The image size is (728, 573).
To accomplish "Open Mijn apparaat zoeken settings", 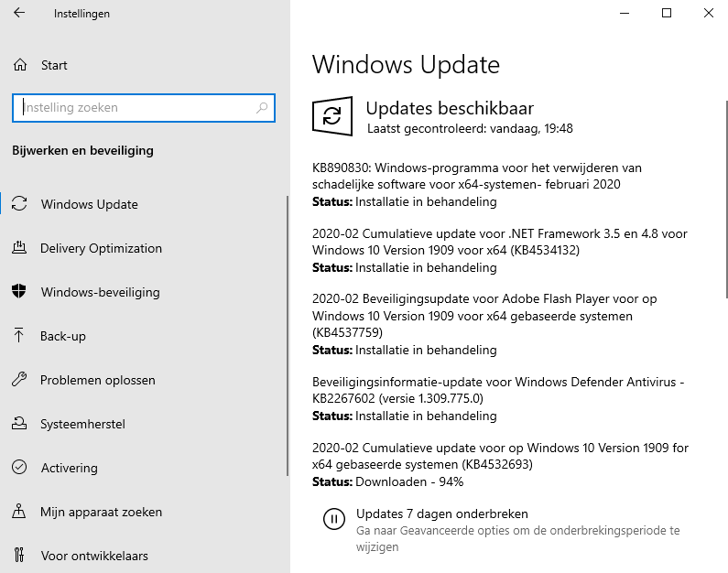I will 101,512.
